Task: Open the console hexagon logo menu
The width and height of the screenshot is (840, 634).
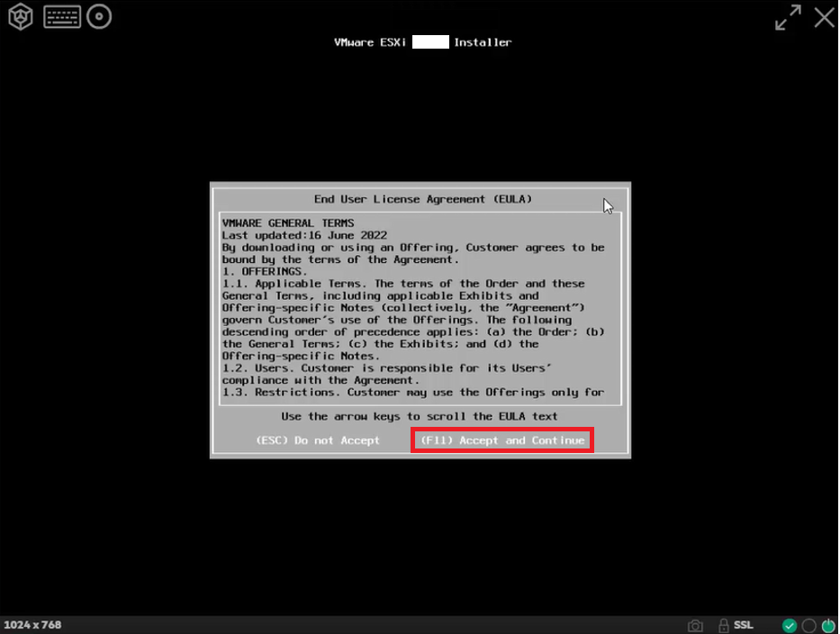Action: tap(21, 16)
